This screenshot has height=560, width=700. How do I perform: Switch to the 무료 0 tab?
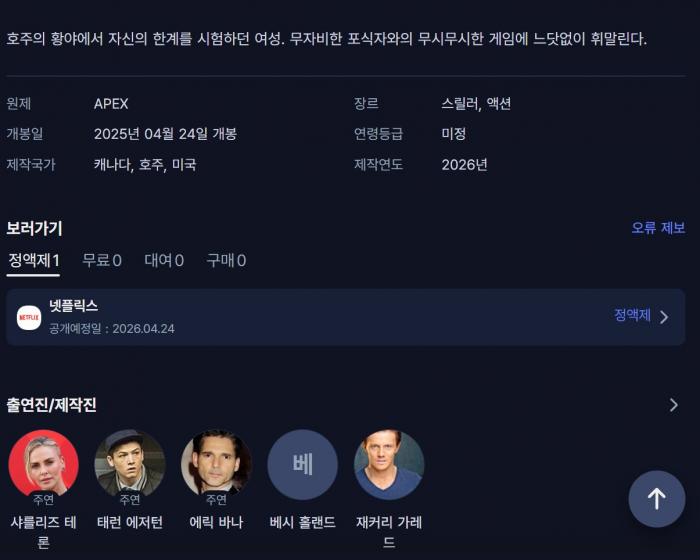pos(102,260)
